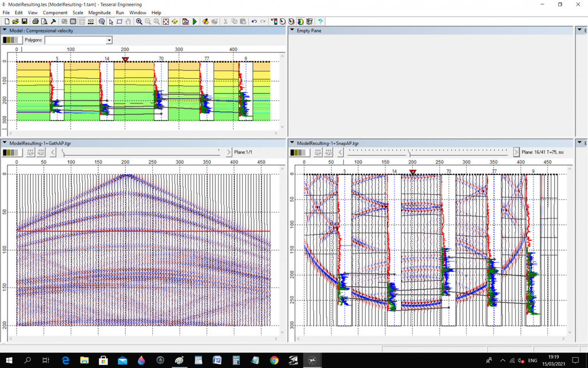Click the Save file toolbar icon
Viewport: 588px width, 368px height.
tap(24, 21)
